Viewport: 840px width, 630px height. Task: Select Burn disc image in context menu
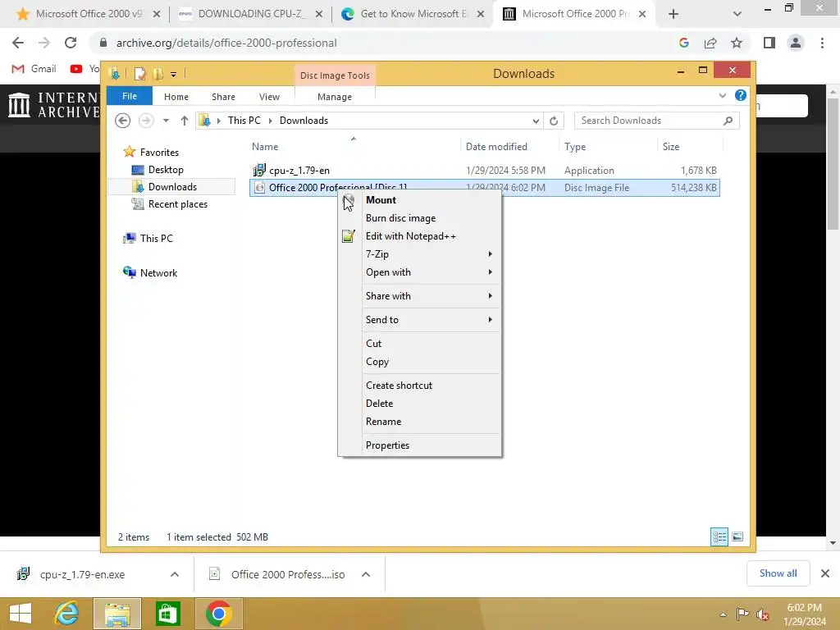(400, 218)
